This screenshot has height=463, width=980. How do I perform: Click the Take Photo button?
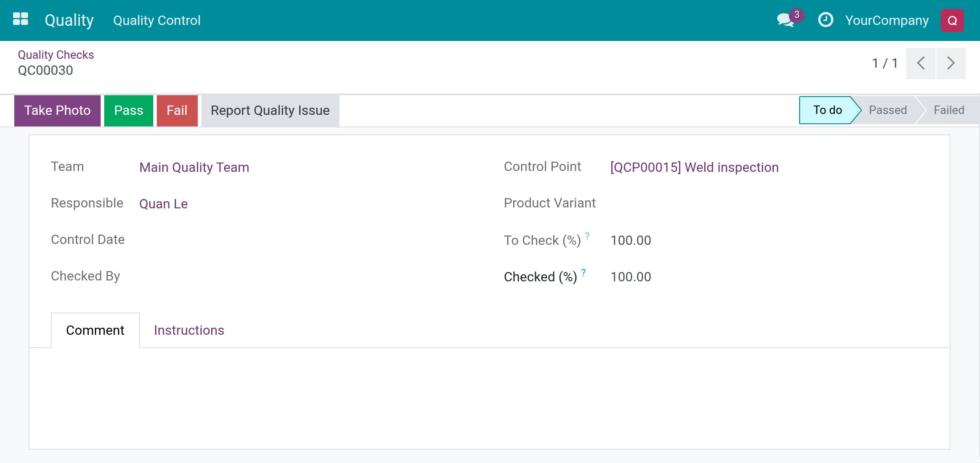point(57,110)
